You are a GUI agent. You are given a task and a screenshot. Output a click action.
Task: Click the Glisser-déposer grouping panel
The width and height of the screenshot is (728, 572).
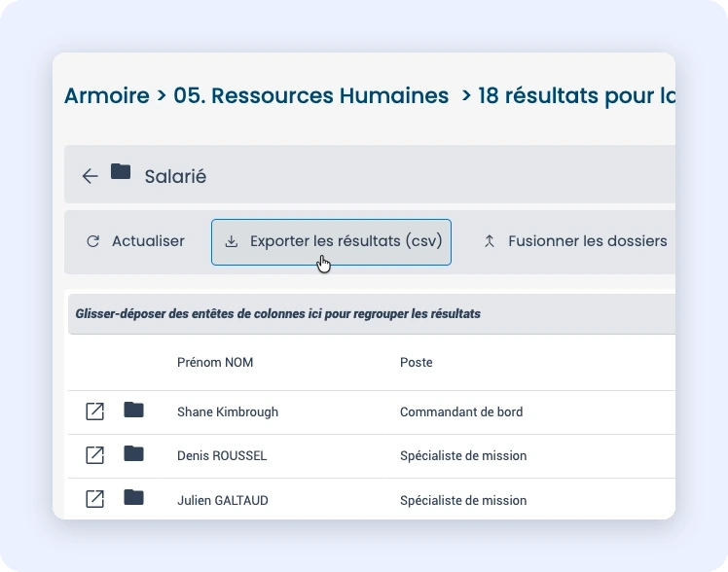click(372, 313)
